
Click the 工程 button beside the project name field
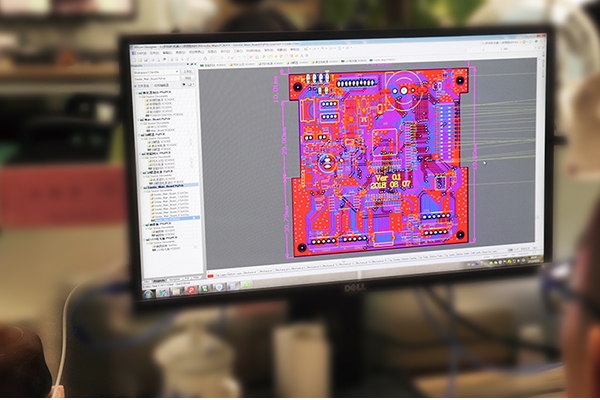coord(188,78)
